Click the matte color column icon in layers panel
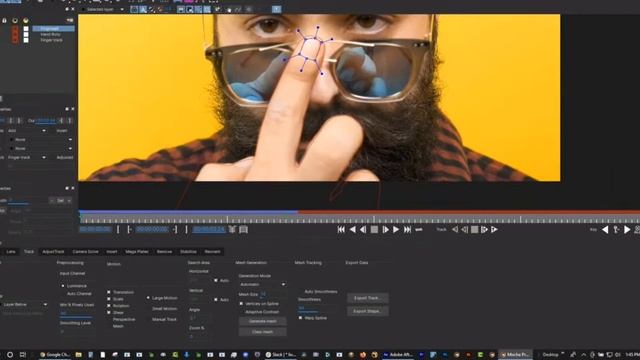The image size is (640, 360). click(26, 20)
